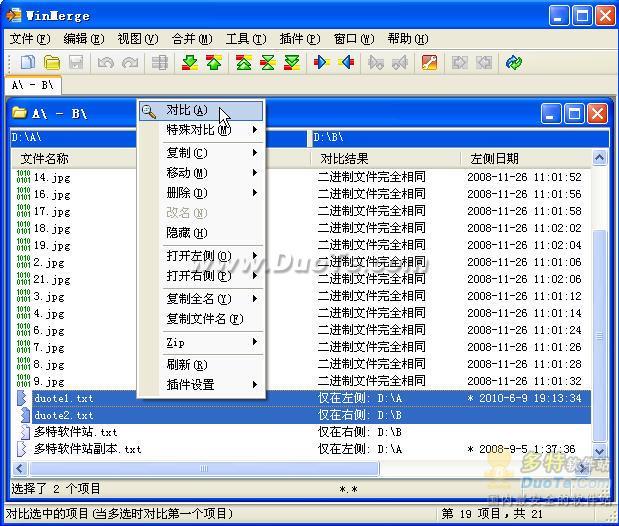Select the 21.jpg file row
This screenshot has height=526, width=619.
click(302, 279)
